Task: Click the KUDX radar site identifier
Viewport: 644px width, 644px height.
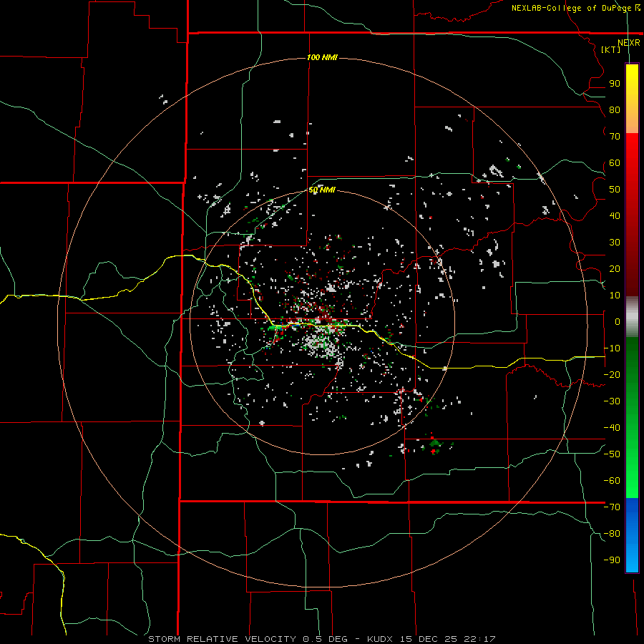Action: [381, 639]
